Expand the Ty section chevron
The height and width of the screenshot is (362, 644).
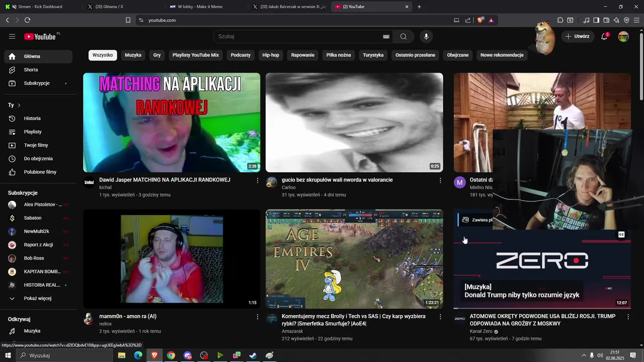pyautogui.click(x=19, y=105)
